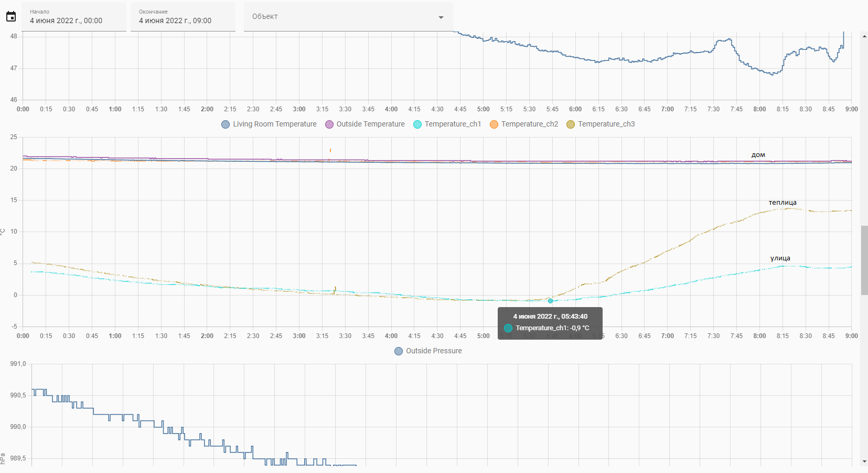The width and height of the screenshot is (868, 473).
Task: Open the calendar date picker icon
Action: coord(11,17)
